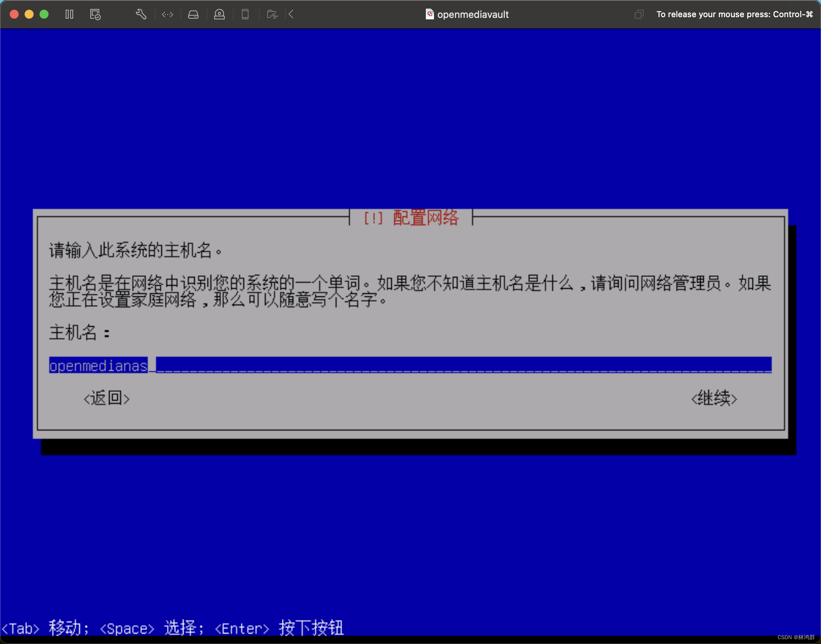Screen dimensions: 821x644
Task: Pause the virtual machine
Action: point(69,14)
